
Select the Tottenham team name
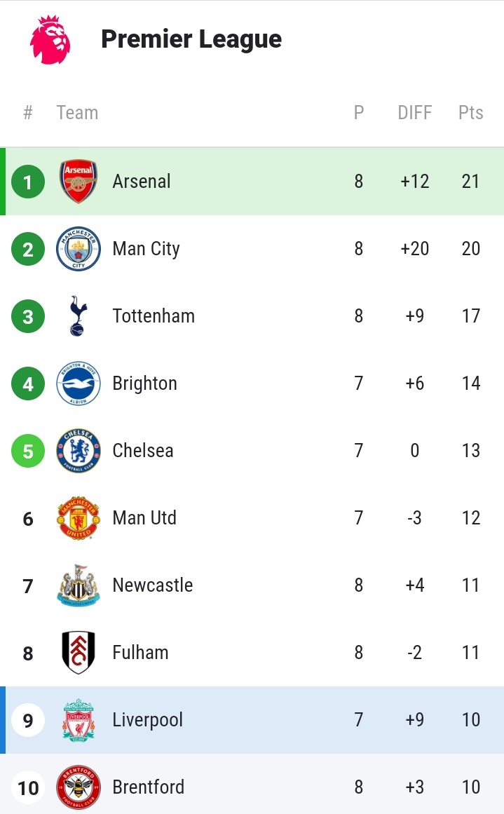(x=154, y=316)
